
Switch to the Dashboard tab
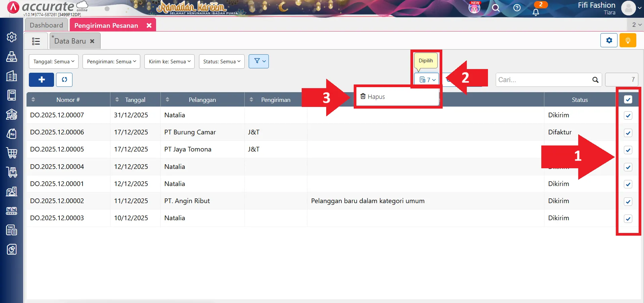click(x=46, y=25)
